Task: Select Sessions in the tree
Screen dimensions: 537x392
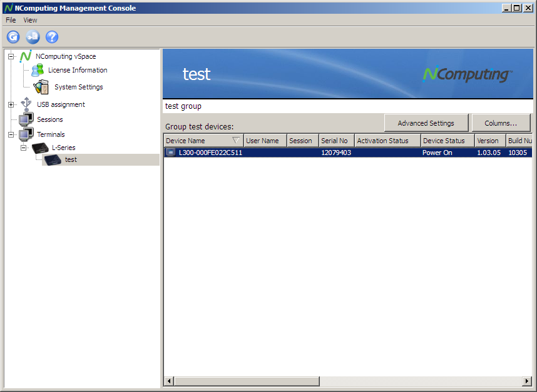Action: click(x=50, y=119)
